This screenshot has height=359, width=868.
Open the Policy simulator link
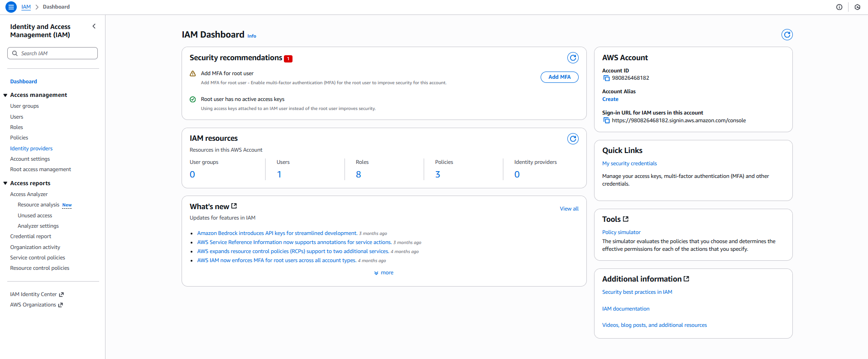(x=621, y=232)
